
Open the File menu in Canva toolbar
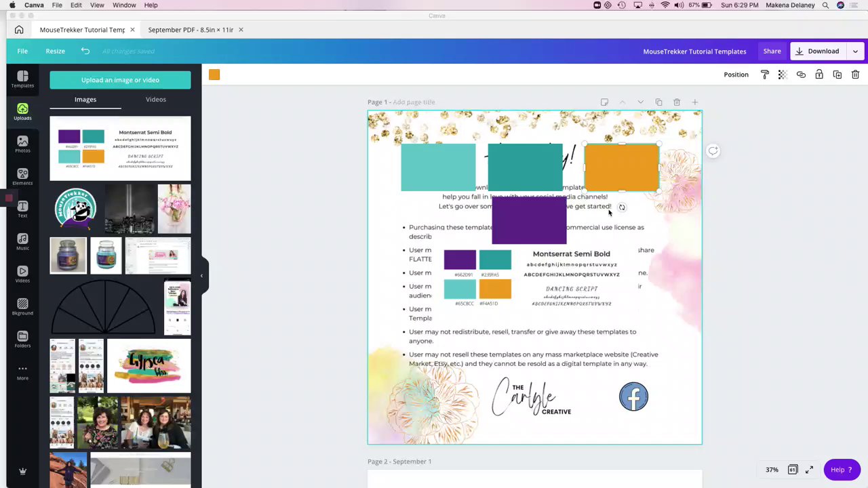point(22,51)
